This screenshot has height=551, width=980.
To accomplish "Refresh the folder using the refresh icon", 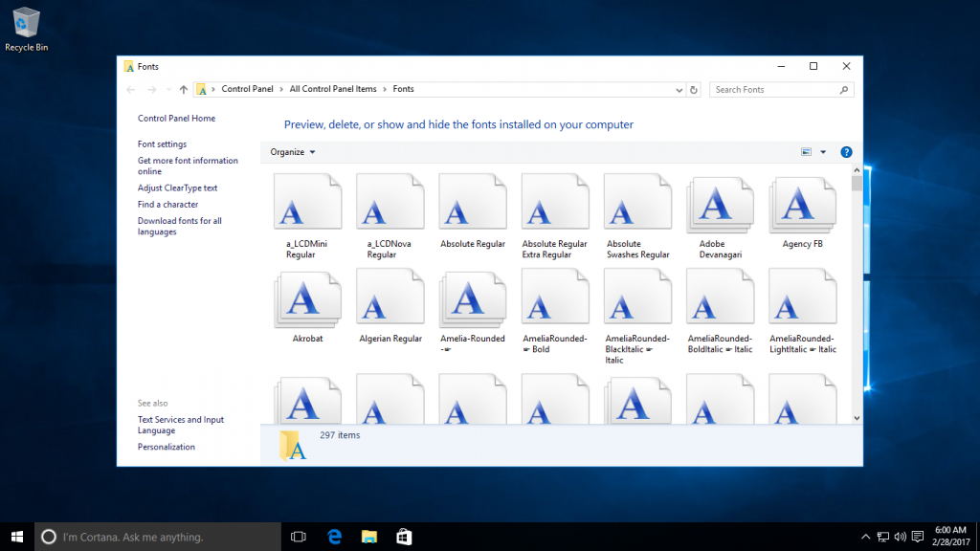I will [x=692, y=88].
